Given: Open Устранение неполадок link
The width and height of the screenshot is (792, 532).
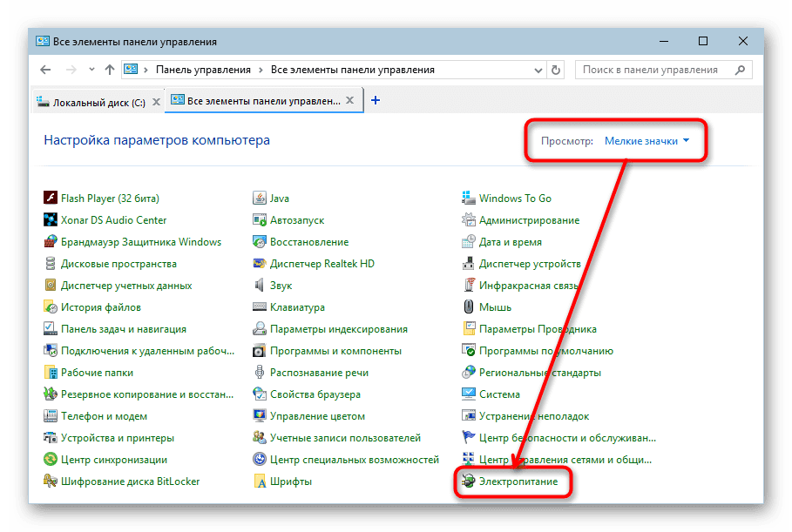Looking at the screenshot, I should (534, 416).
